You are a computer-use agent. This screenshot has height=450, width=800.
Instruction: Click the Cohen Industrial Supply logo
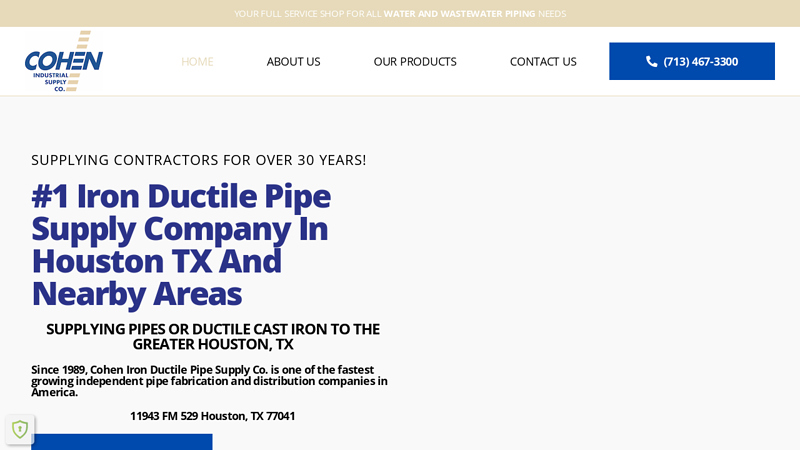(64, 61)
